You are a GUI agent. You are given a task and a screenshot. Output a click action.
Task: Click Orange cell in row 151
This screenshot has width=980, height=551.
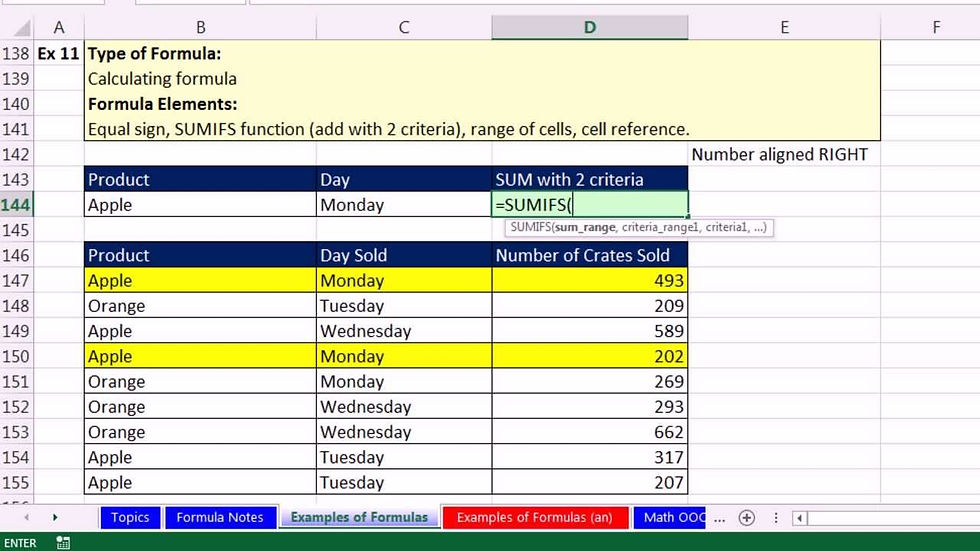pyautogui.click(x=200, y=381)
